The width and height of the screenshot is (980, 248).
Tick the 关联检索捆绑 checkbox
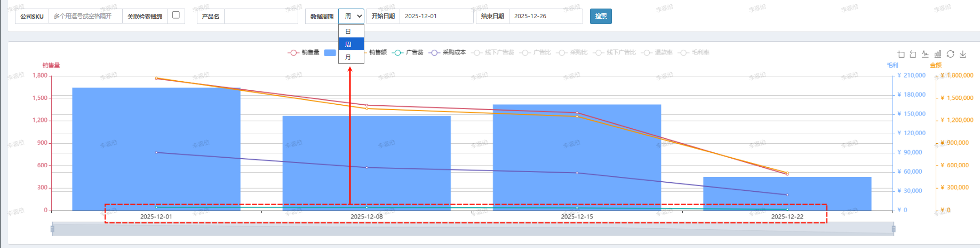click(176, 15)
